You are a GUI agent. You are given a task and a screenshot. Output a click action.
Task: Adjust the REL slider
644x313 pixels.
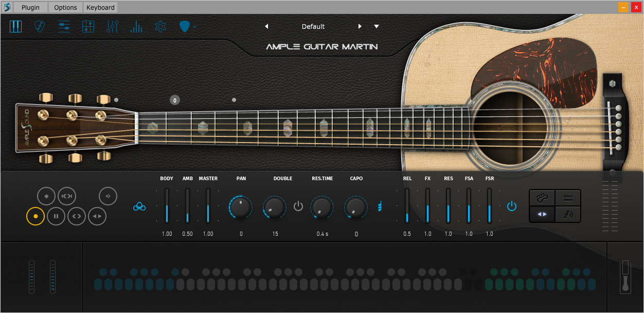pos(407,205)
